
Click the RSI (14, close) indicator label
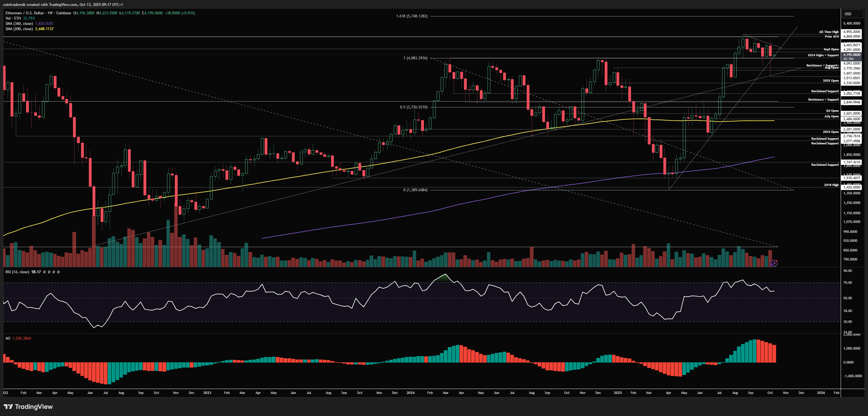click(17, 272)
